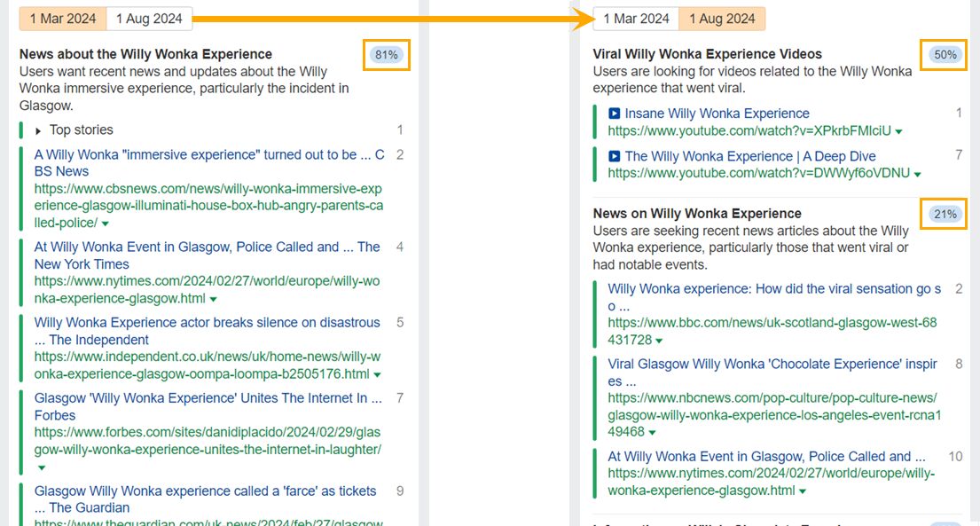Open the dropdown after the Insane Willy Wonka YouTube URL

click(898, 130)
